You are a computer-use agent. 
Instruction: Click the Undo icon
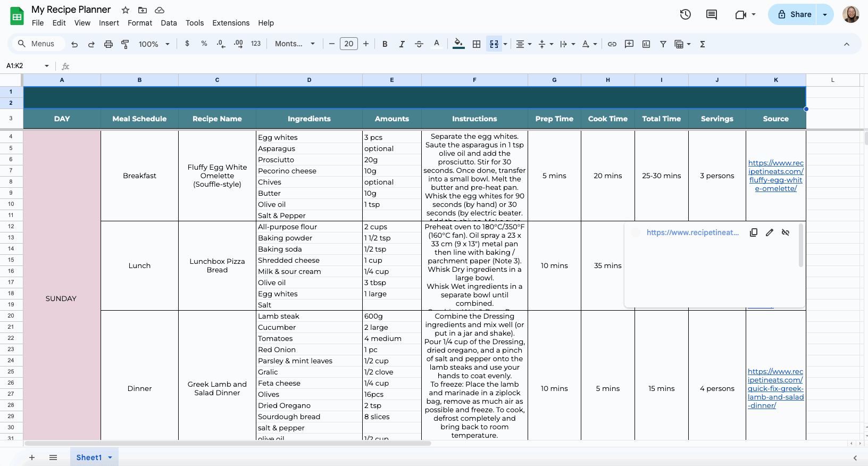tap(74, 44)
